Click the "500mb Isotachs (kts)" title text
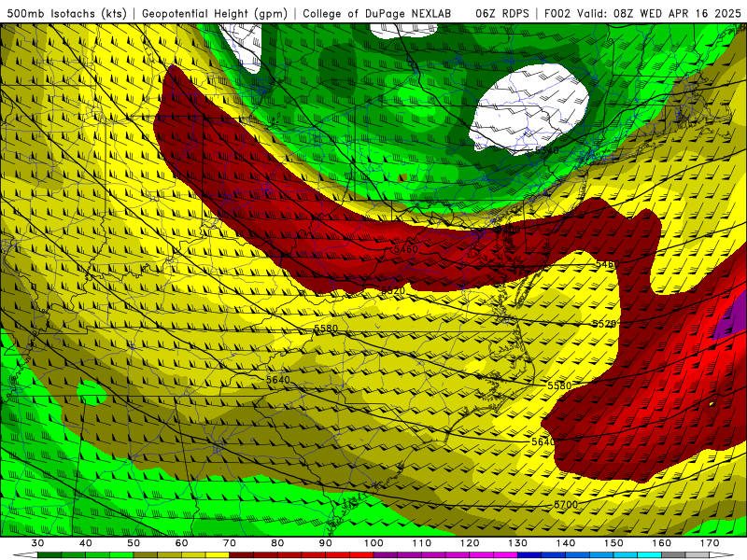Viewport: 747px width, 560px height. (x=65, y=14)
